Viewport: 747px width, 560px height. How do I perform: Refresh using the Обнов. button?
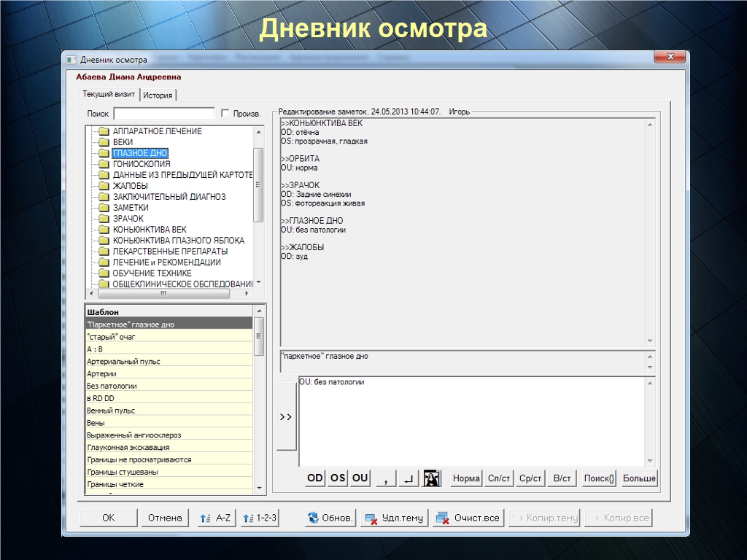point(331,518)
